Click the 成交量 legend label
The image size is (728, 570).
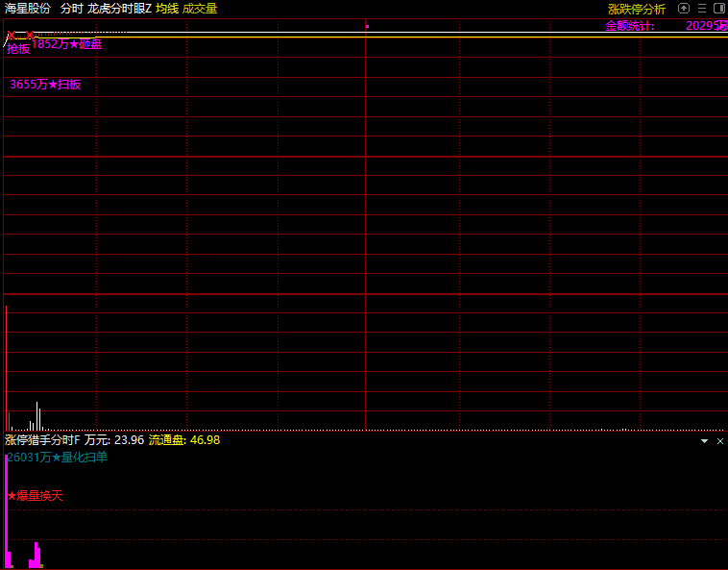(200, 9)
